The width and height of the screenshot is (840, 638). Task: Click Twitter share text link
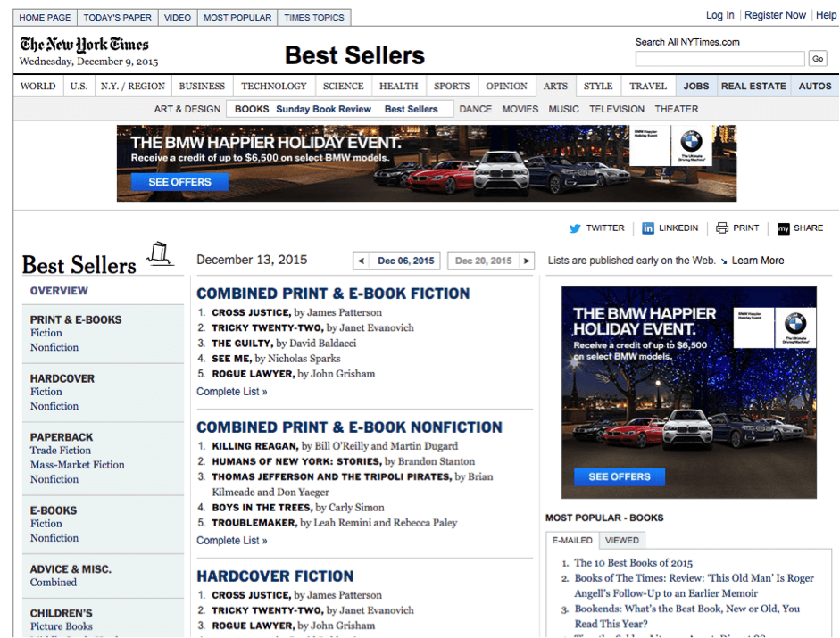605,228
